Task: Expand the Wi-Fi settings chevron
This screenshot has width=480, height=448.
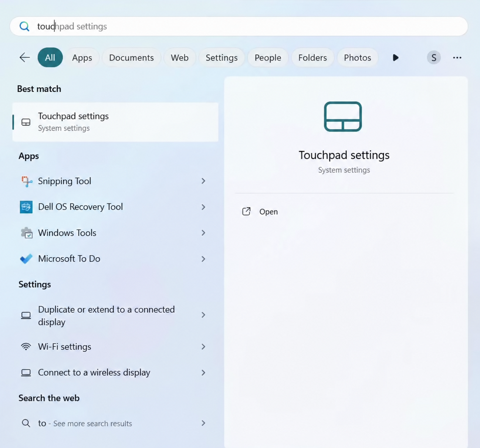Action: (203, 347)
